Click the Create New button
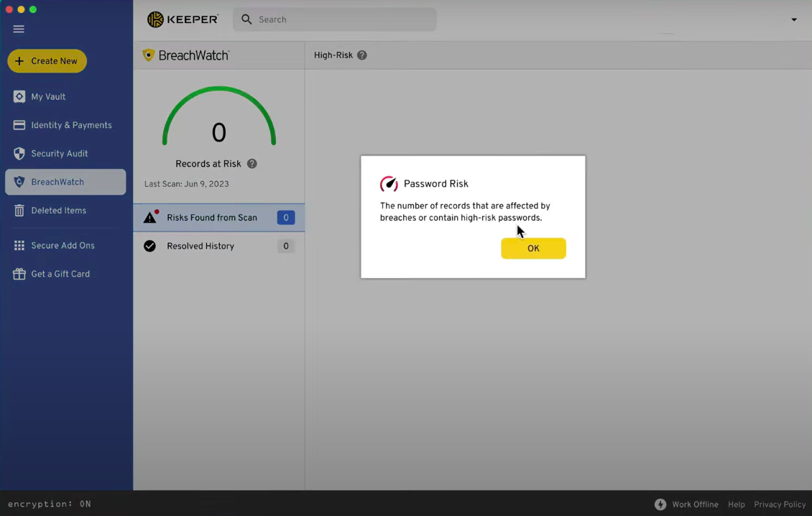This screenshot has width=812, height=516. (x=47, y=61)
